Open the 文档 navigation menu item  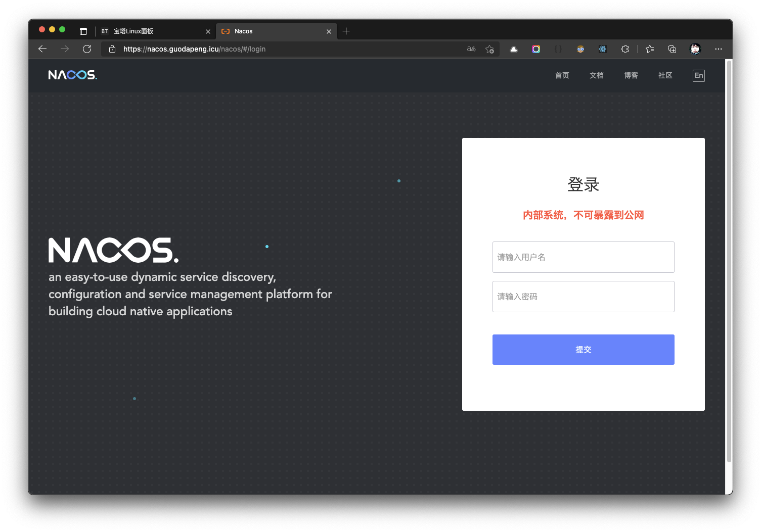click(x=596, y=75)
